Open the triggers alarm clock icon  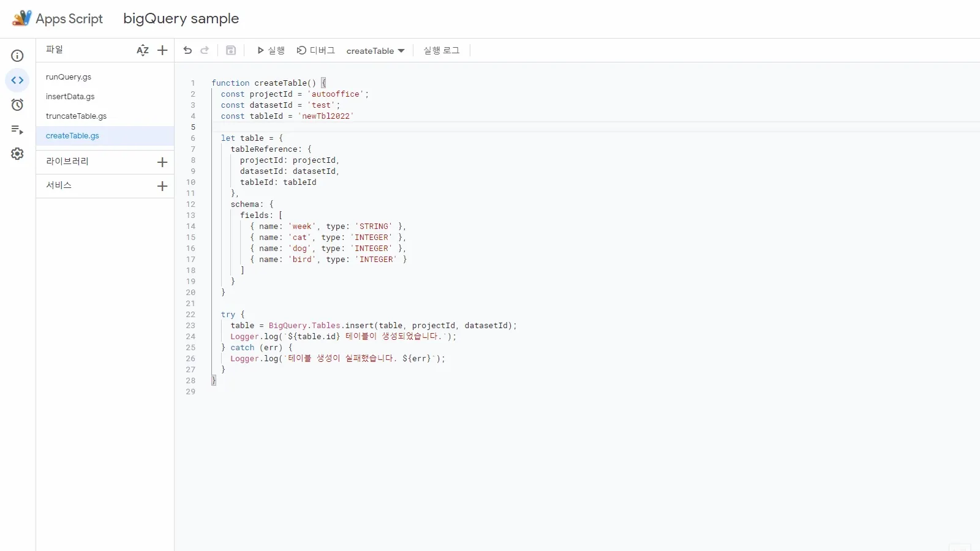(17, 105)
